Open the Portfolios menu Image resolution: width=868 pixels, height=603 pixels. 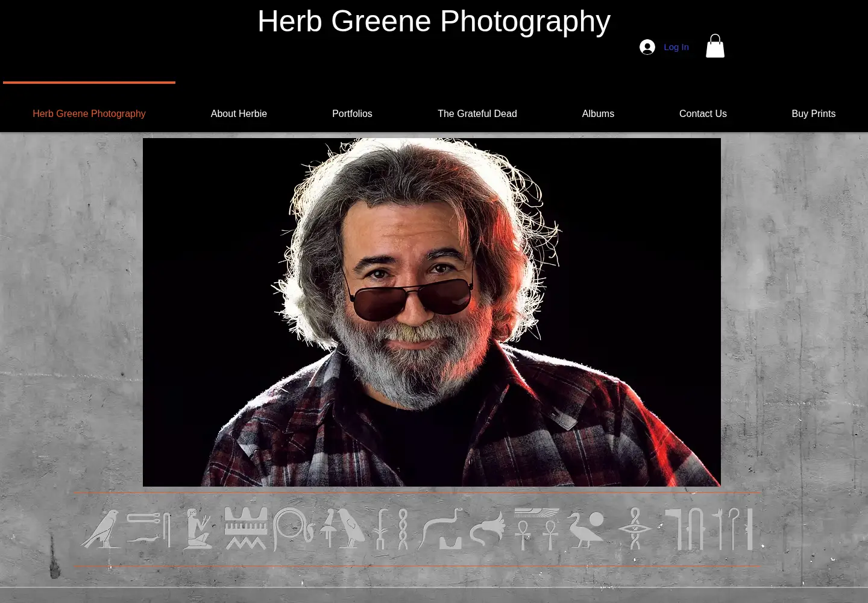click(352, 113)
